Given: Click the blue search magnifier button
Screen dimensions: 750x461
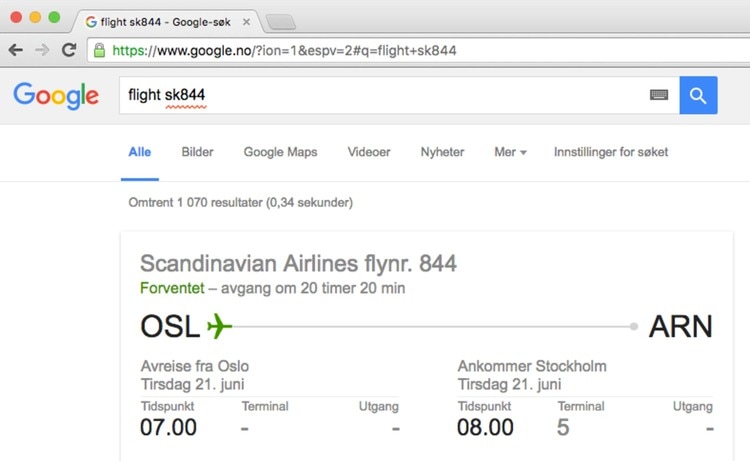Looking at the screenshot, I should (698, 96).
